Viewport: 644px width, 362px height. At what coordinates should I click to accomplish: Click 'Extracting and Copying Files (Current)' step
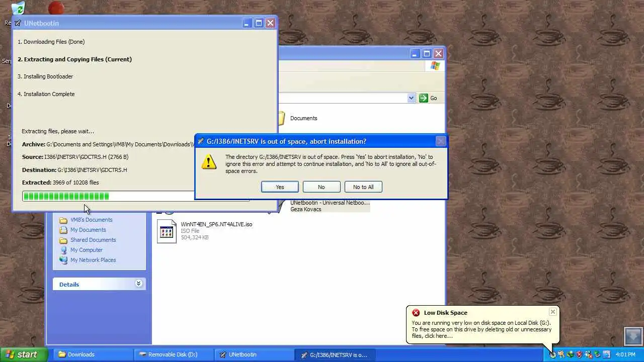point(74,59)
